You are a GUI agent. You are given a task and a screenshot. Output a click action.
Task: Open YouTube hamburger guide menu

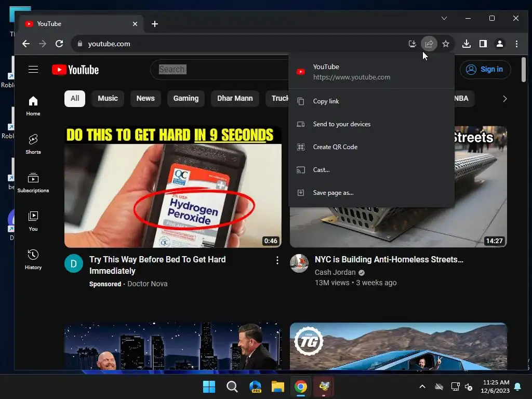pyautogui.click(x=33, y=69)
